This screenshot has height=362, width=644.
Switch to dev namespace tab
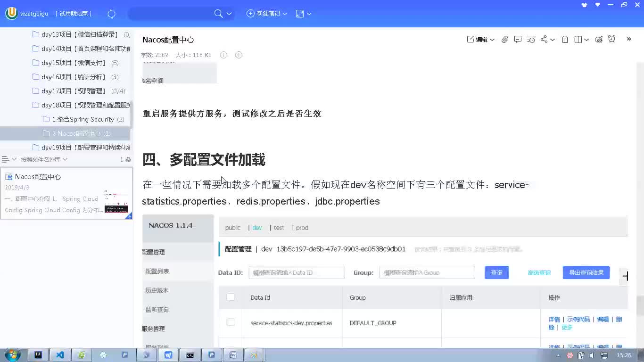click(257, 228)
